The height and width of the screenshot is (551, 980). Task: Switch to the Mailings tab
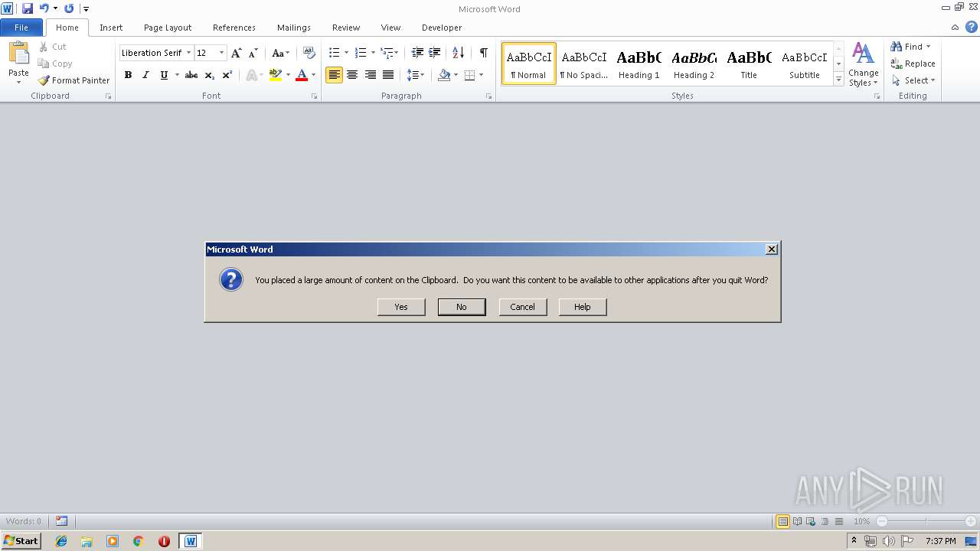(294, 28)
